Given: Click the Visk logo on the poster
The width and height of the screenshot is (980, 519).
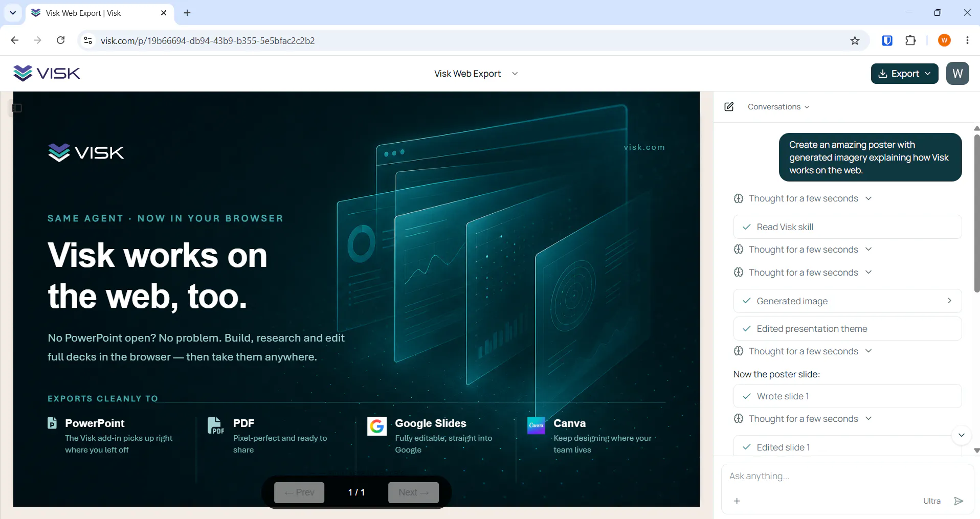Looking at the screenshot, I should coord(86,152).
